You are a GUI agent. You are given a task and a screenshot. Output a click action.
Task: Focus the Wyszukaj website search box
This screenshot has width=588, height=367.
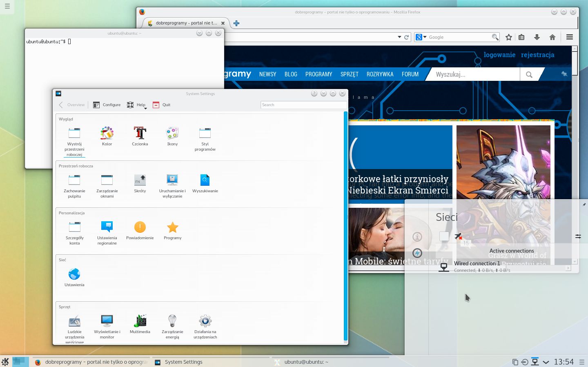point(474,74)
